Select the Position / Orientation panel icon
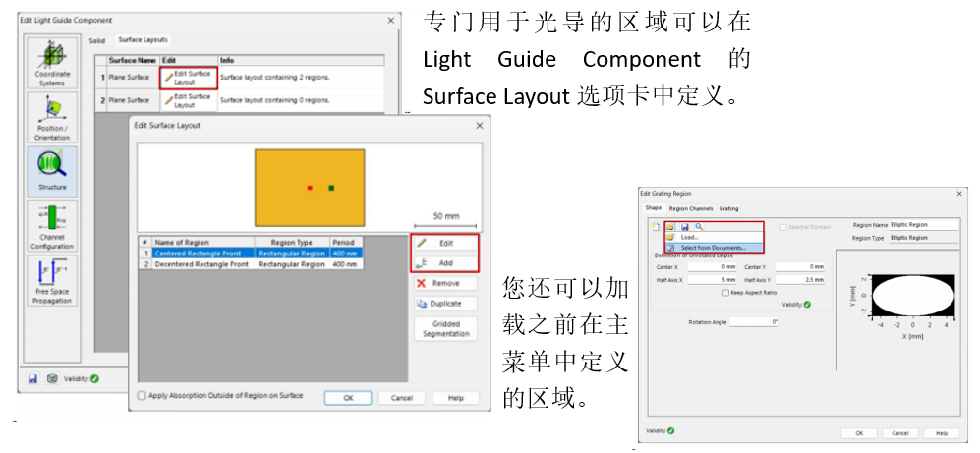Viewport: 980px width, 453px height. click(52, 117)
